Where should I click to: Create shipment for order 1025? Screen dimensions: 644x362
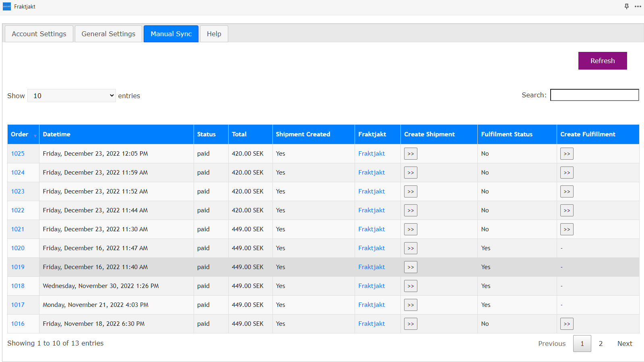pyautogui.click(x=411, y=154)
